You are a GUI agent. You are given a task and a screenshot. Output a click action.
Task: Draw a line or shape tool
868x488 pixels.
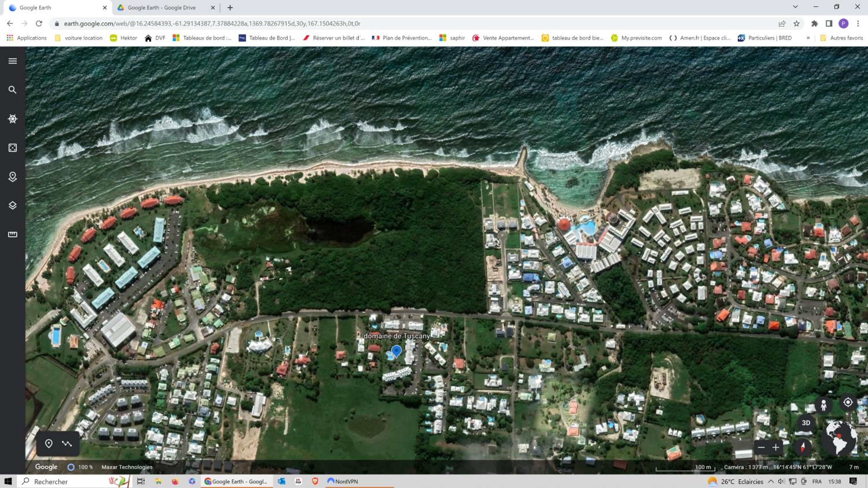[67, 443]
